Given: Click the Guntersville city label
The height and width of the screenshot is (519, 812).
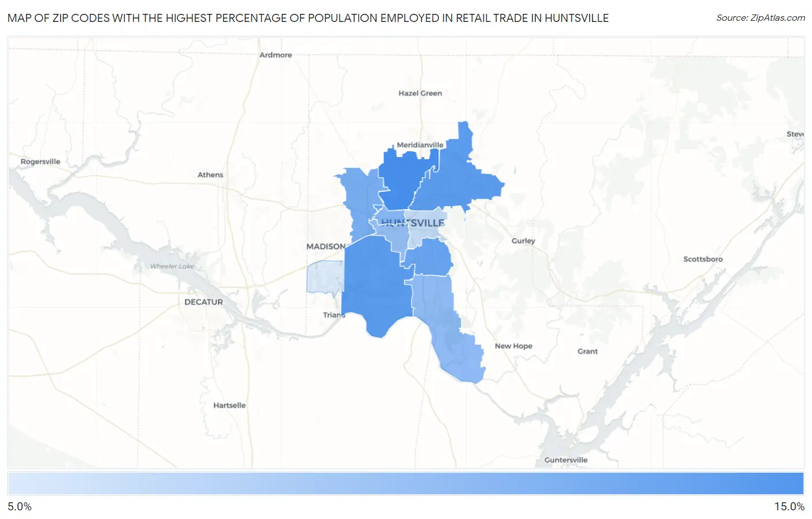Looking at the screenshot, I should click(566, 460).
